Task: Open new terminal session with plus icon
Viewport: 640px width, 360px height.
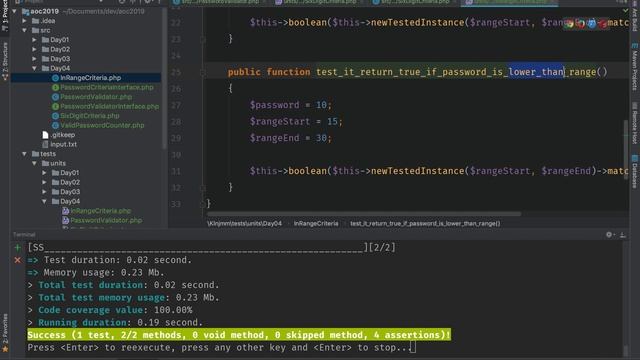Action: pyautogui.click(x=18, y=247)
